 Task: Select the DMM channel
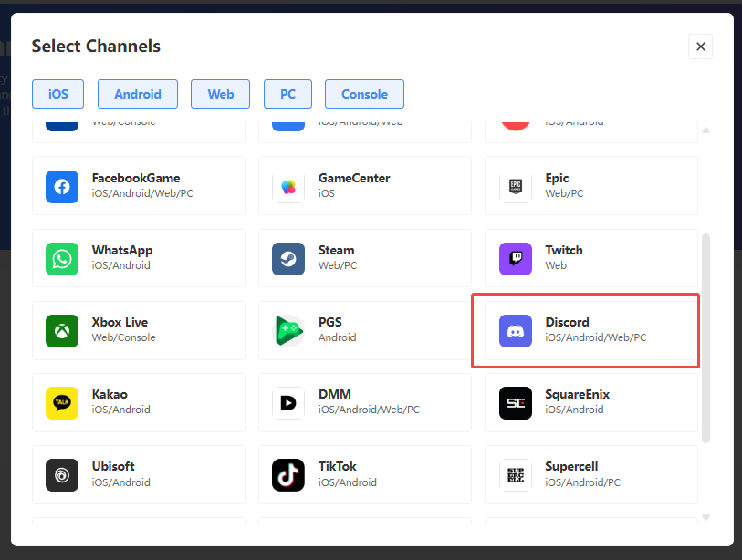364,402
